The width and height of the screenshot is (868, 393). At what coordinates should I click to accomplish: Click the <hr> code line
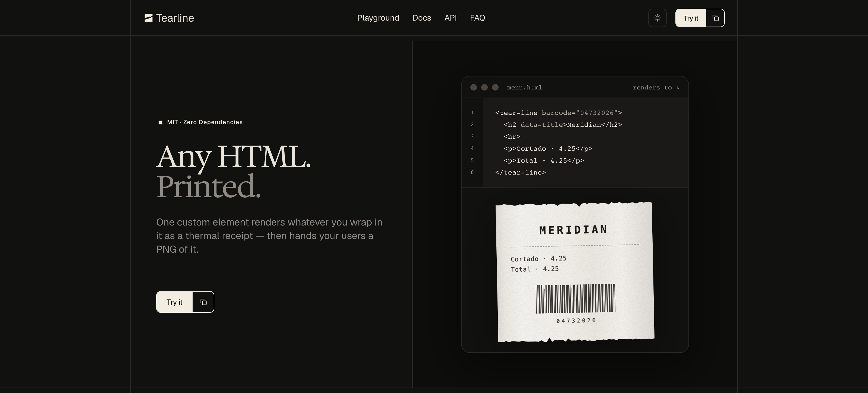[512, 137]
